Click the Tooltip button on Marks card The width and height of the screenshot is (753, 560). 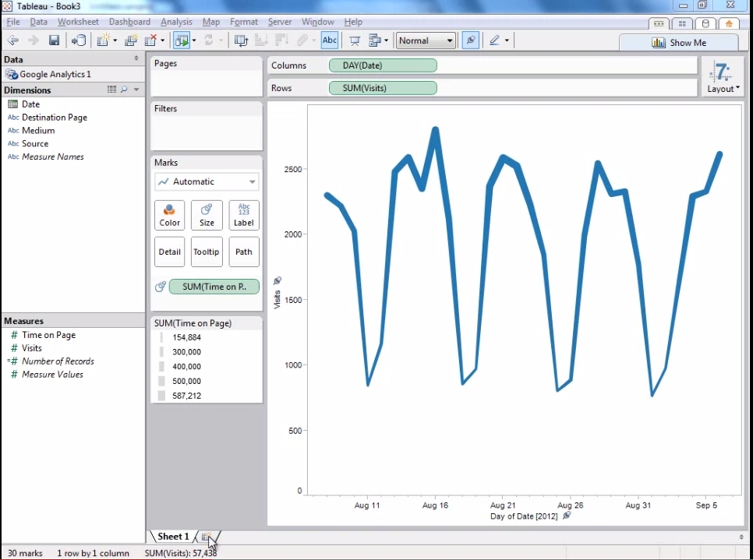click(207, 252)
